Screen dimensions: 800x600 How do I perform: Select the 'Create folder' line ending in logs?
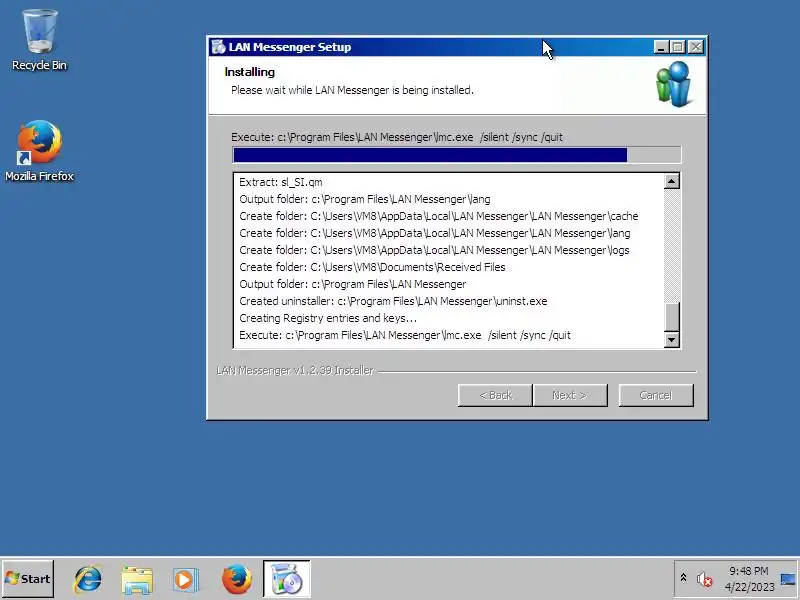pos(434,250)
